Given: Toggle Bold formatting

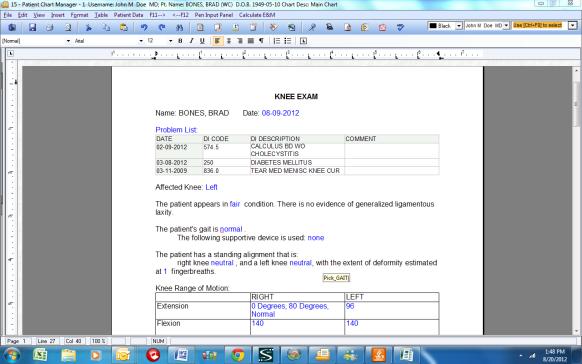Looking at the screenshot, I should point(180,41).
